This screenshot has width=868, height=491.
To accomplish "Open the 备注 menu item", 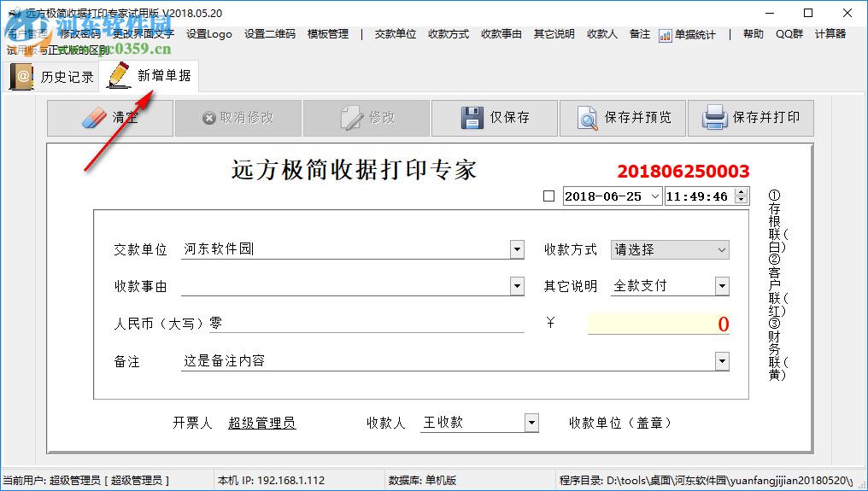I will [x=640, y=34].
